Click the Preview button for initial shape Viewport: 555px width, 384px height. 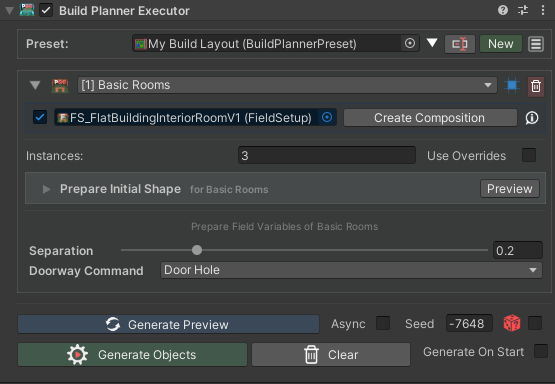point(510,189)
